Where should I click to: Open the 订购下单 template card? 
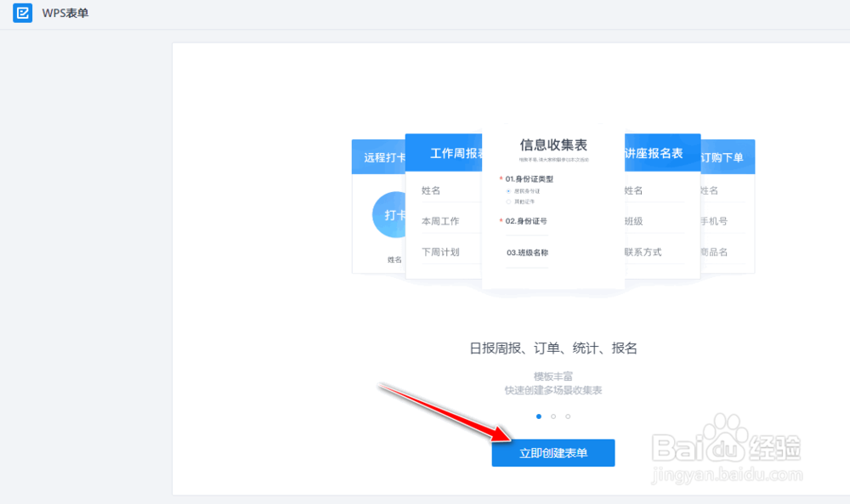[728, 206]
